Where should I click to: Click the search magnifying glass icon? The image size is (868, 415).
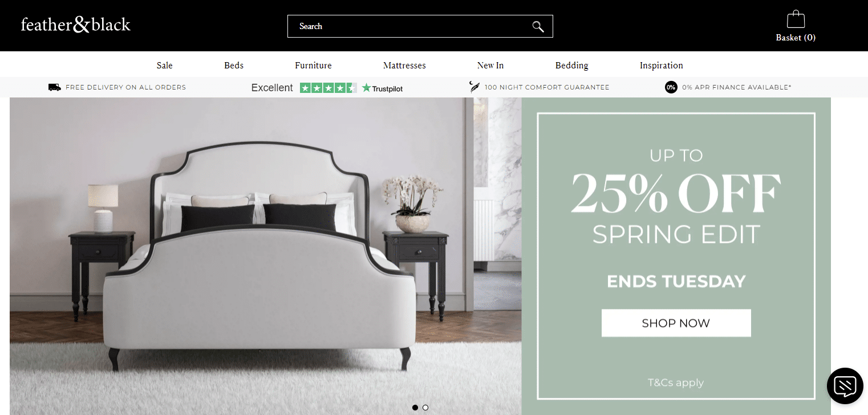tap(538, 26)
